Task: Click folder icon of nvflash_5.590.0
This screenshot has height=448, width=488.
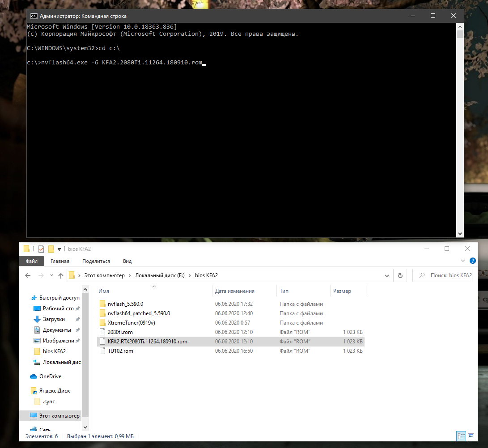Action: (x=102, y=304)
